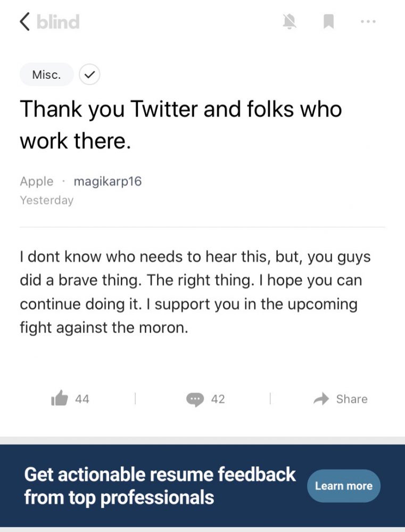This screenshot has height=532, width=405.
Task: View magikarp16 user profile
Action: click(108, 181)
